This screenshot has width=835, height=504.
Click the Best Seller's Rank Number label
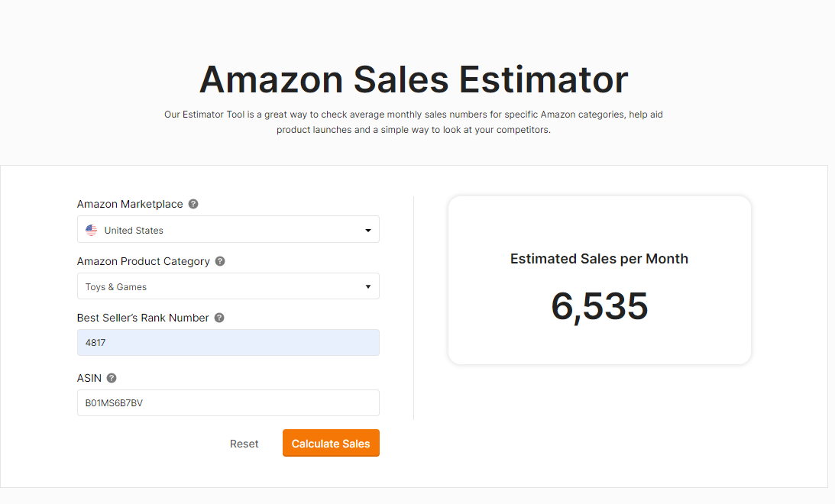[143, 318]
